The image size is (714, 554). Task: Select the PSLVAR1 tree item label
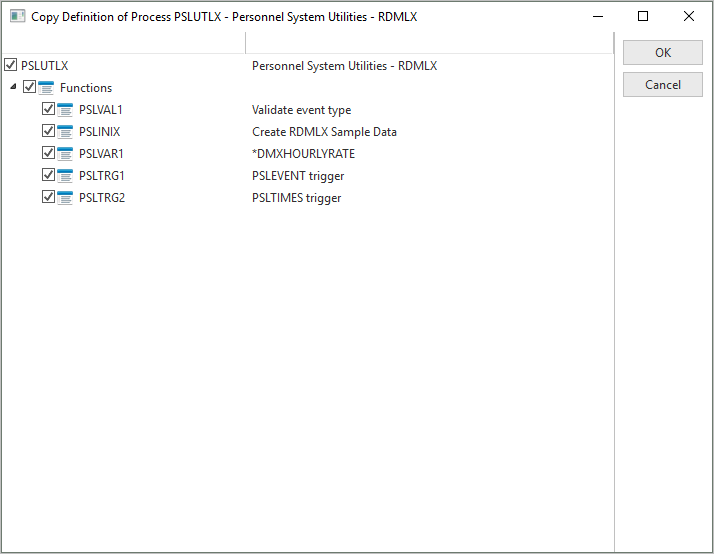coord(101,154)
